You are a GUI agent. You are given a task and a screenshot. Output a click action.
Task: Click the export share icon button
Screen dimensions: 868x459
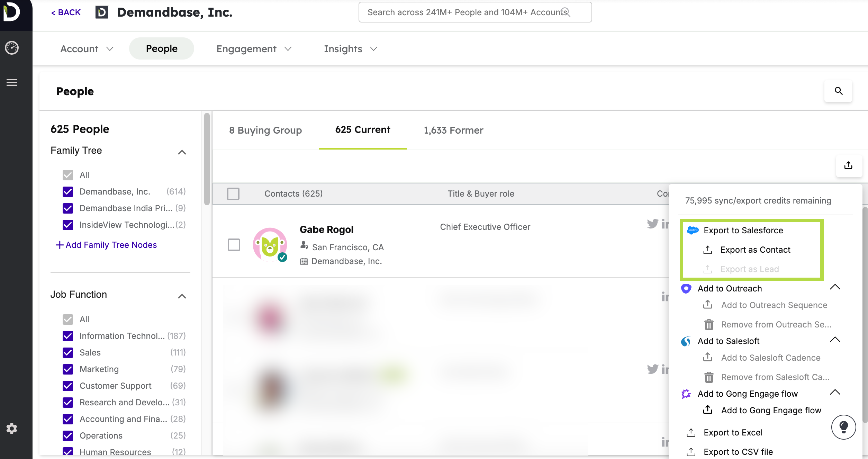coord(848,165)
